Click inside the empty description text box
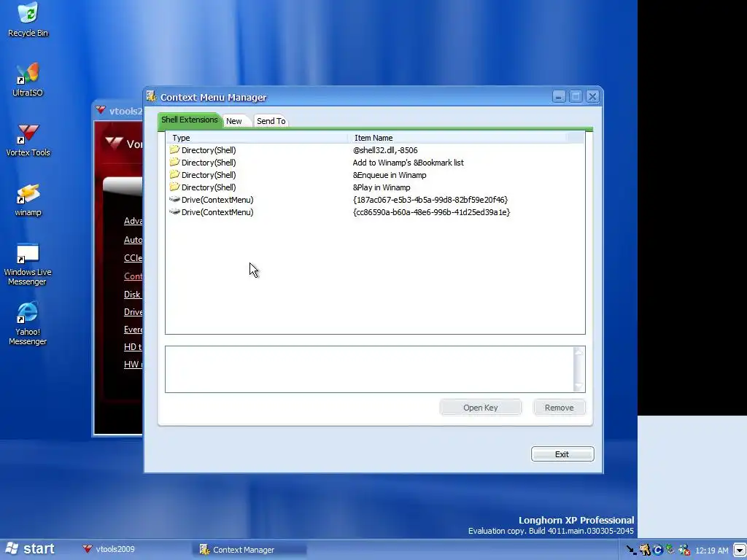This screenshot has width=747, height=560. point(370,370)
